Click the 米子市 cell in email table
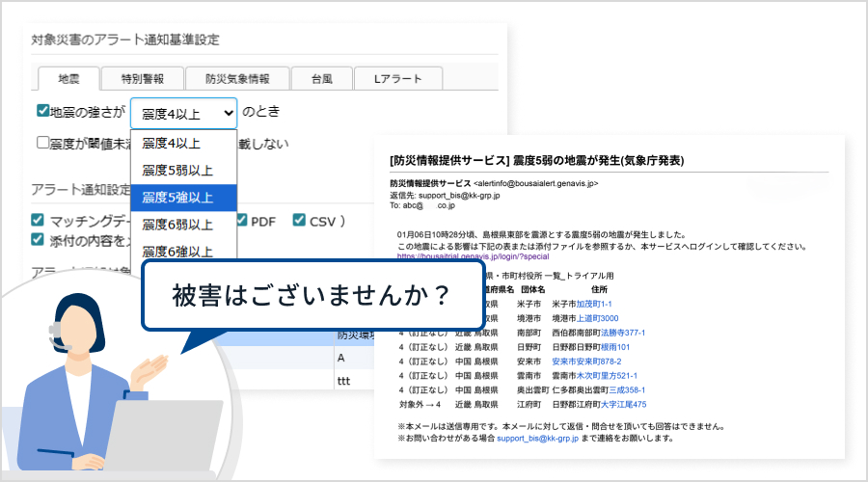 [529, 304]
